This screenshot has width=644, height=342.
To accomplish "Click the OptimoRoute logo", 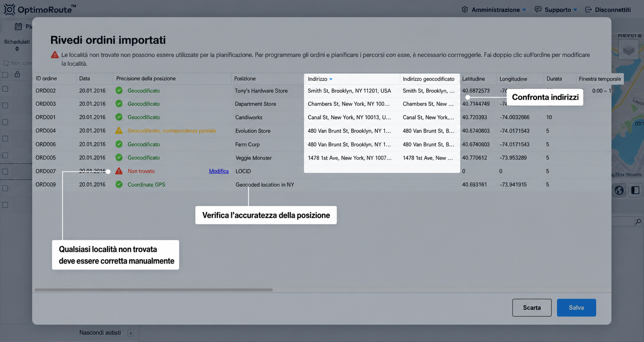I will click(40, 9).
